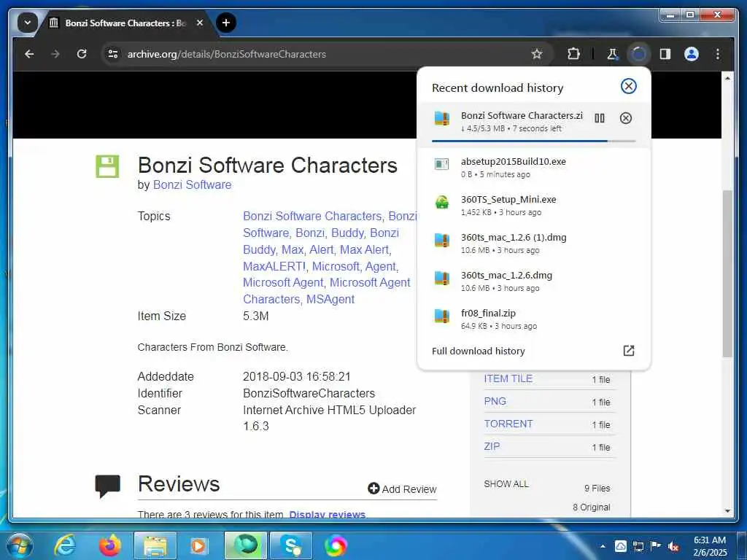Image resolution: width=747 pixels, height=560 pixels.
Task: Show hidden system tray icons
Action: pos(603,546)
